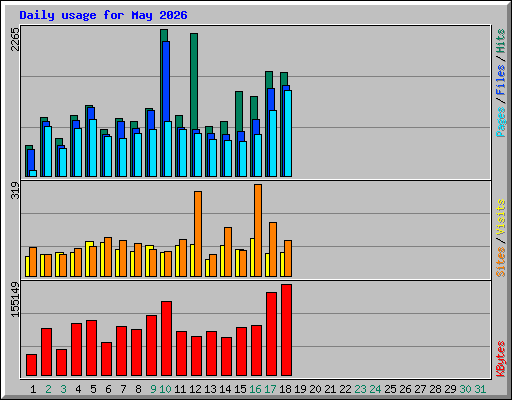The width and height of the screenshot is (512, 400).
Task: Click the KBytes legend label
Action: (501, 359)
